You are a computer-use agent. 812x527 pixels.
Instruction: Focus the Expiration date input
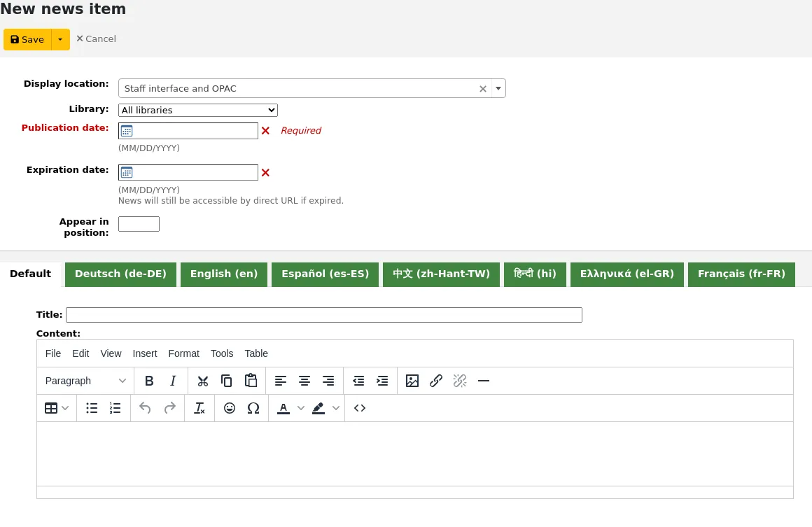pos(188,173)
